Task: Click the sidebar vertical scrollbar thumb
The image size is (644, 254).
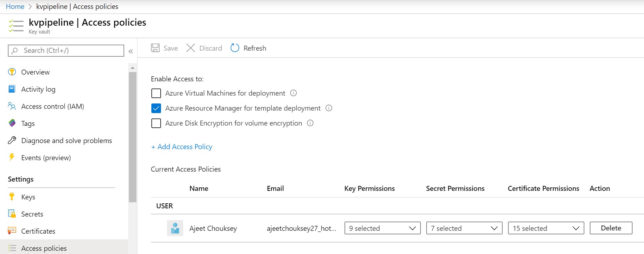Action: [132, 137]
